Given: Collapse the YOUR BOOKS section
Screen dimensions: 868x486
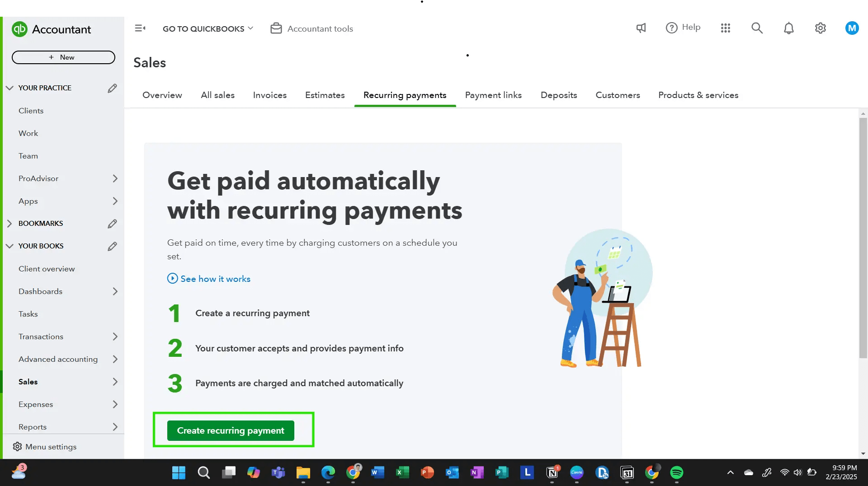Looking at the screenshot, I should pyautogui.click(x=9, y=246).
